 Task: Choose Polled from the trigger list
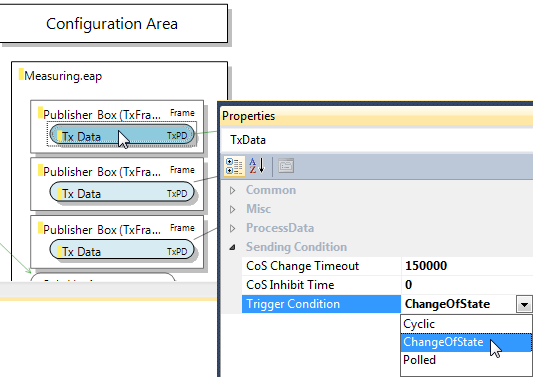pos(466,360)
